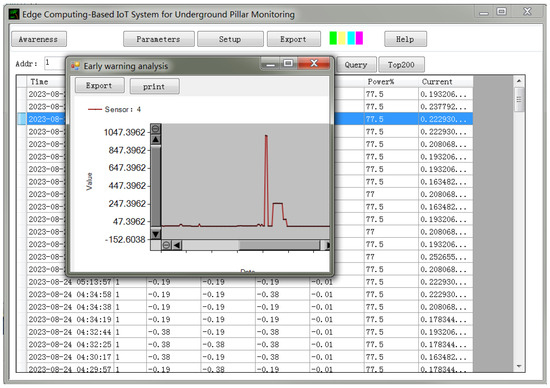Open the Setup button
Image resolution: width=550 pixels, height=388 pixels.
[x=230, y=39]
